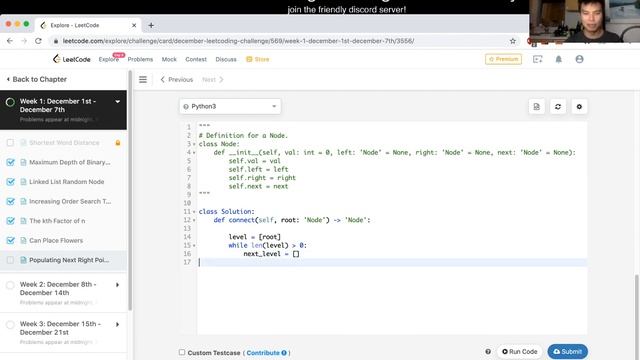Click the Contribute link

263,353
